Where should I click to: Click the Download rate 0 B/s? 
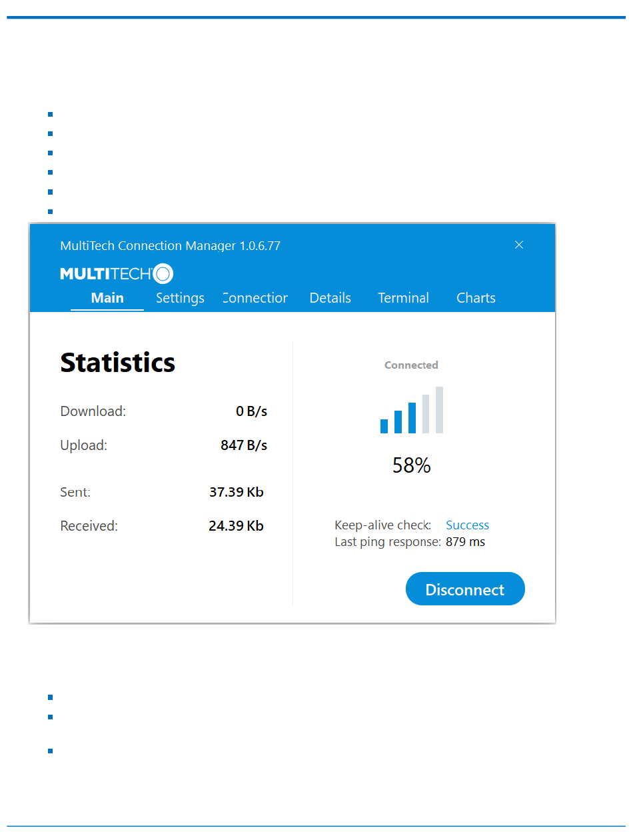coord(251,411)
